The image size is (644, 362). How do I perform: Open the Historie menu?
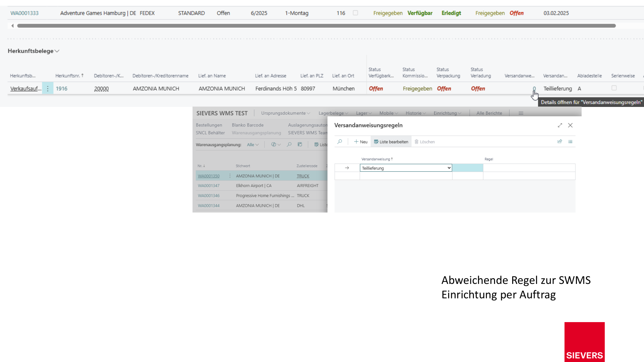pos(416,113)
